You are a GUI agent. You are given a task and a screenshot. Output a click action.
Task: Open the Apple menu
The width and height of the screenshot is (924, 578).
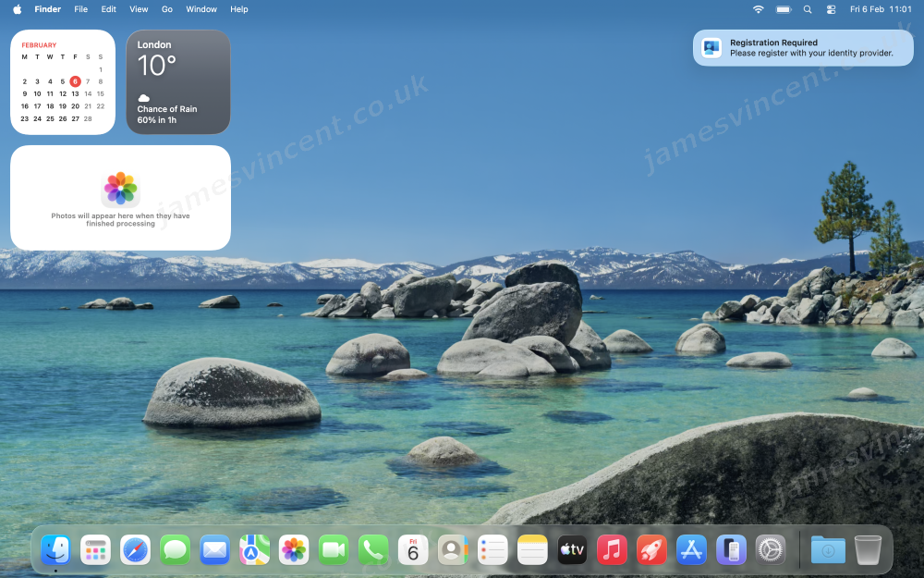click(x=17, y=9)
